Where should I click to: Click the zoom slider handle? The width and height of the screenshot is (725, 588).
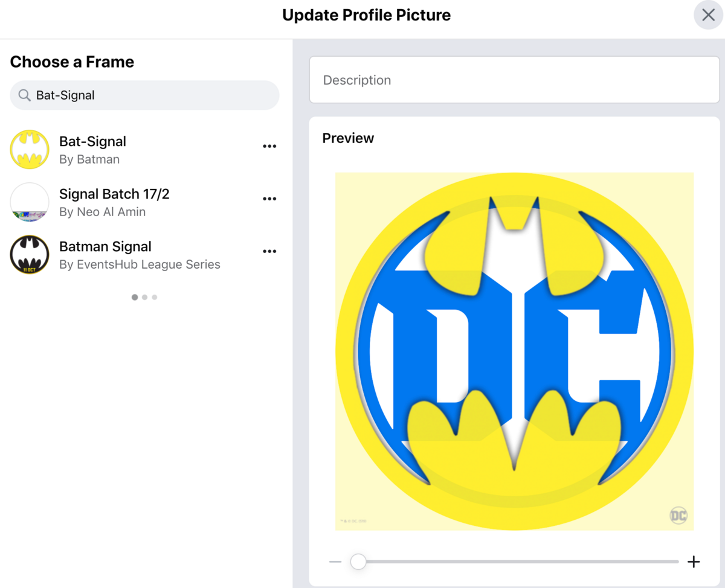point(358,562)
